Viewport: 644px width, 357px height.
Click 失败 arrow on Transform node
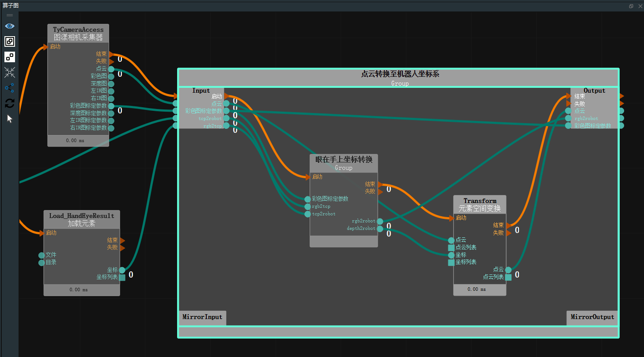[509, 233]
